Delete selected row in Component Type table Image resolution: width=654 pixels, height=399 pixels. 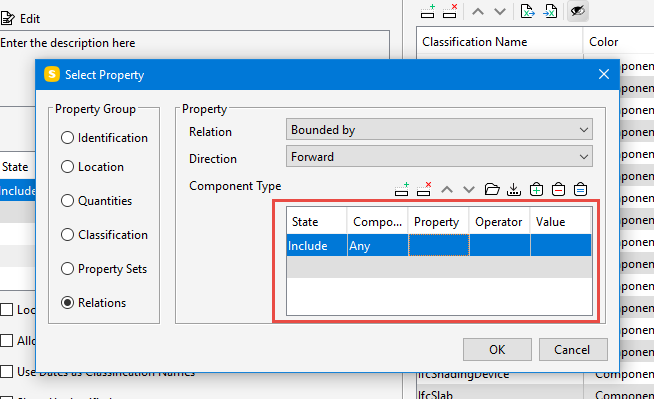click(x=424, y=189)
